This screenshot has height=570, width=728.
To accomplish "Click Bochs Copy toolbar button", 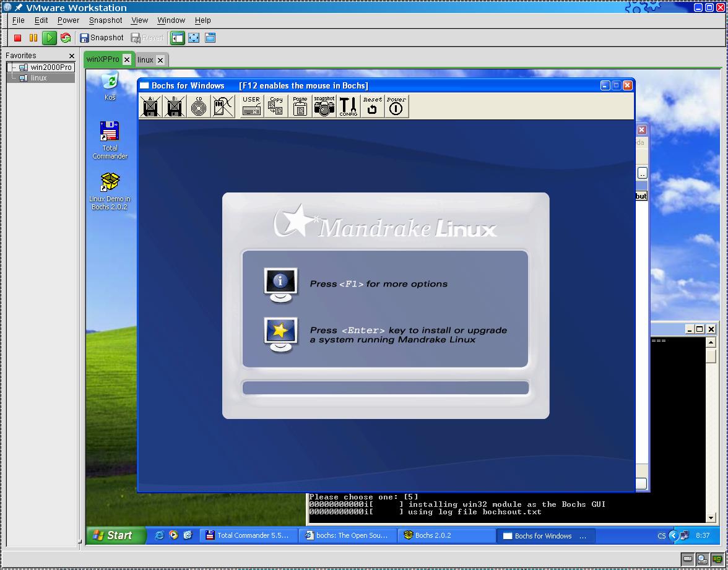I will 276,106.
